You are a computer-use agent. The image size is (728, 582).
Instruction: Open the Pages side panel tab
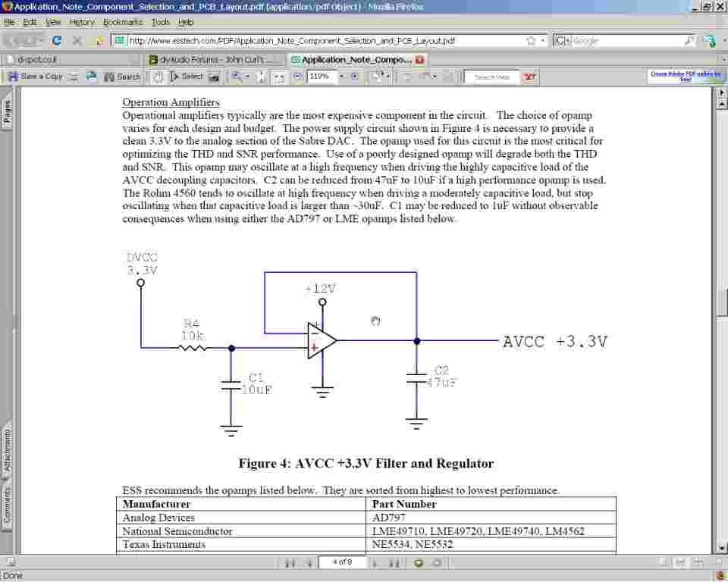click(7, 110)
